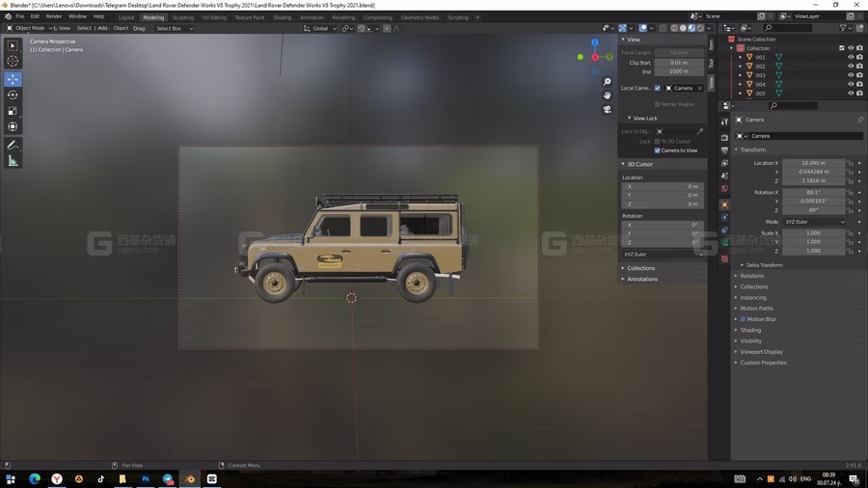Open the Object Mode dropdown
This screenshot has width=868, height=488.
[x=29, y=28]
